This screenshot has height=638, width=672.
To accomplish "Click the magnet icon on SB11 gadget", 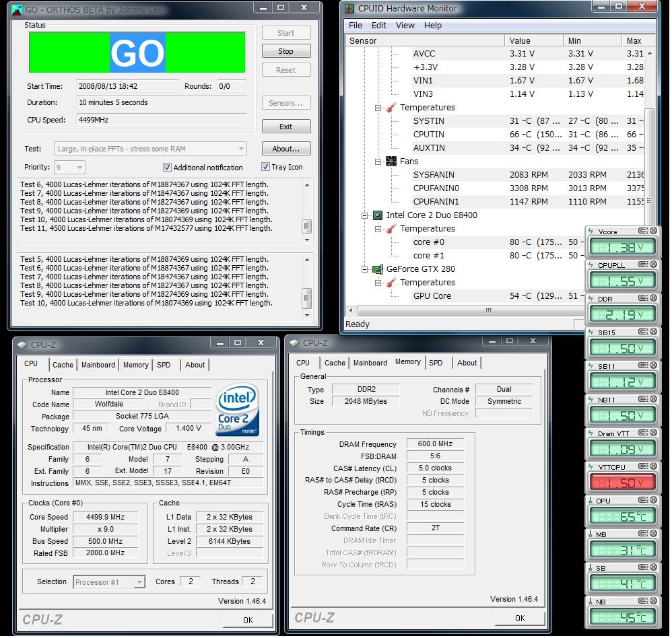I will 643,366.
